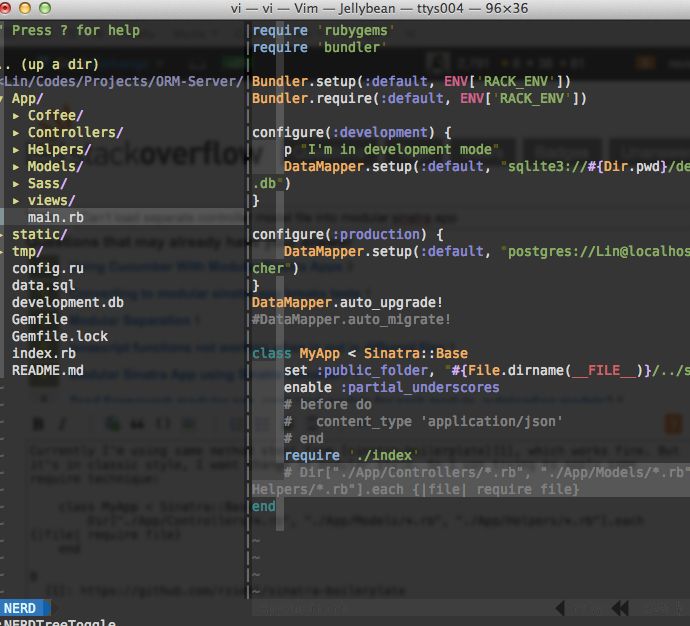The image size is (690, 626).
Task: Open the tmp/ folder
Action: (27, 252)
